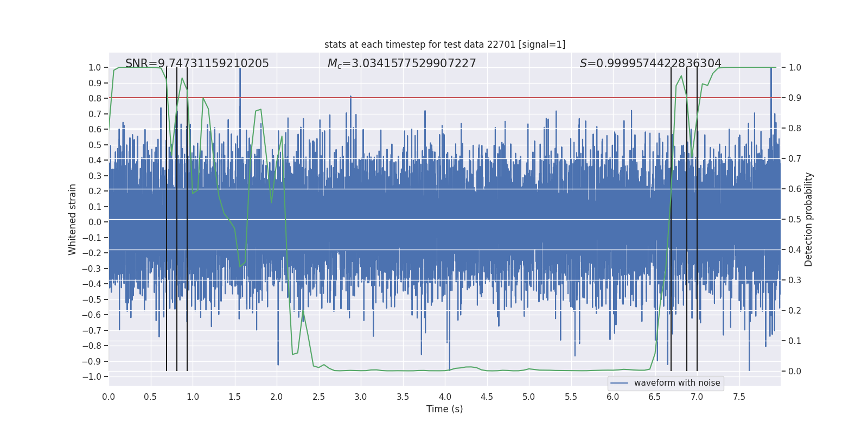
Task: Click the SNR=9.74731159210205 annotation
Action: pos(197,63)
